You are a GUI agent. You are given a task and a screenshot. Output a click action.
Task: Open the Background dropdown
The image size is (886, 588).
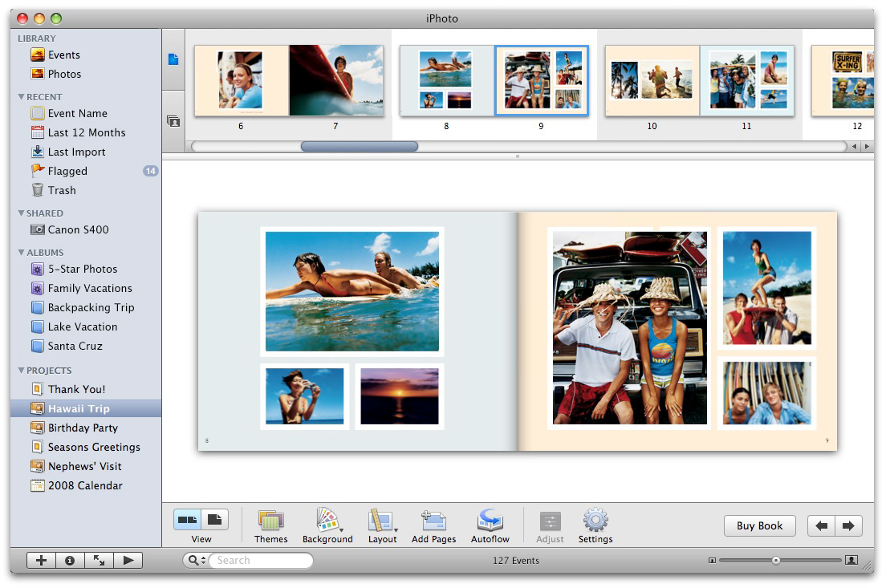point(327,521)
